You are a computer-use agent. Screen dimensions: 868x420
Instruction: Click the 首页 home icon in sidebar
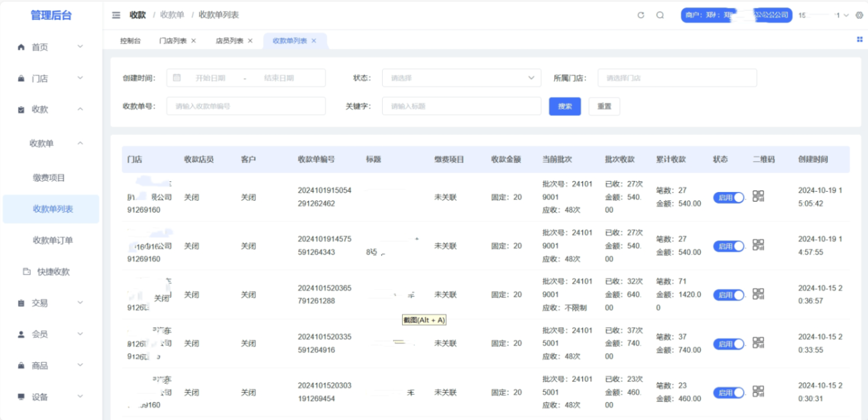(21, 47)
